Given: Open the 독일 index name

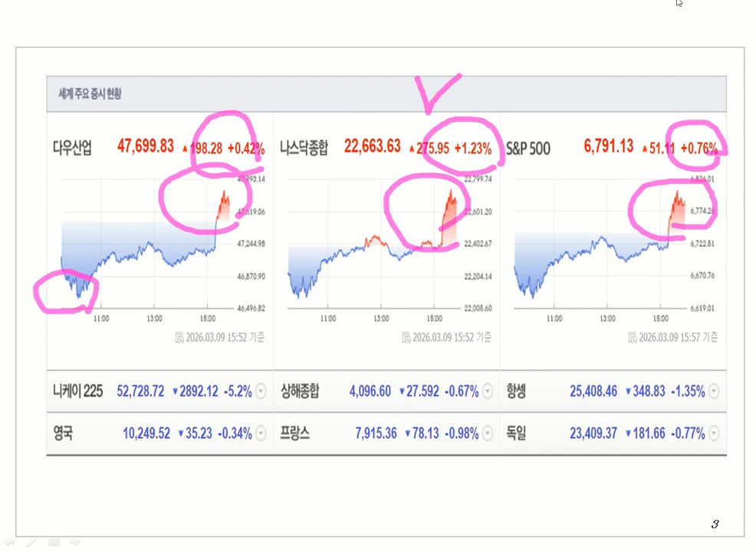Looking at the screenshot, I should click(x=516, y=433).
